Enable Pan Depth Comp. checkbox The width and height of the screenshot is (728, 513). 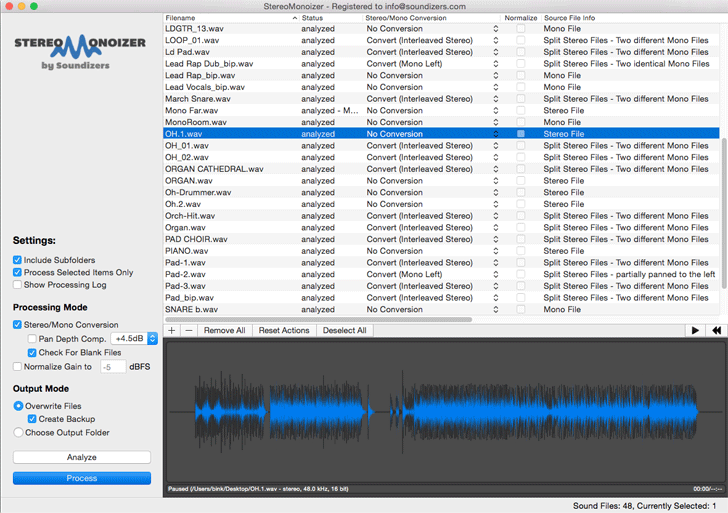pyautogui.click(x=32, y=338)
